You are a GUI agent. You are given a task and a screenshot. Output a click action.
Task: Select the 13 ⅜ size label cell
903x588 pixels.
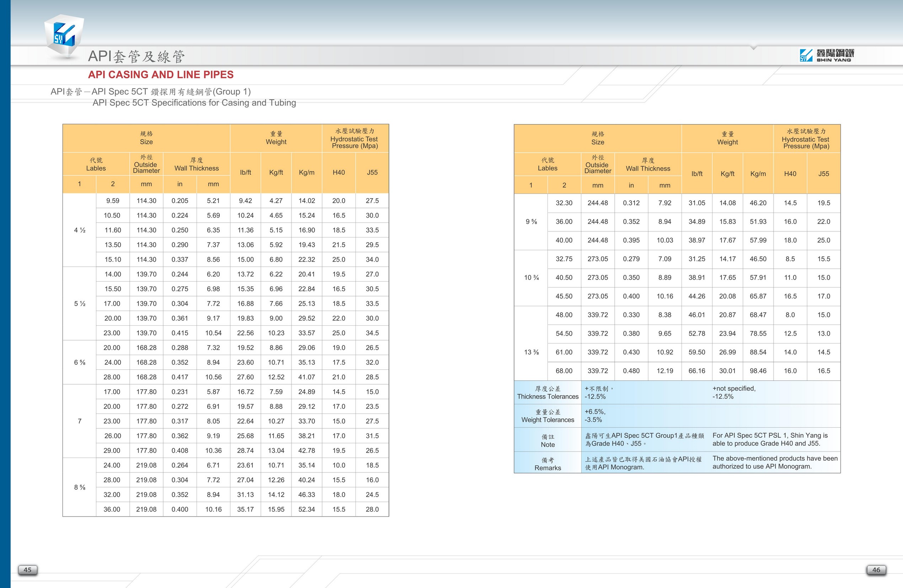[x=531, y=352]
